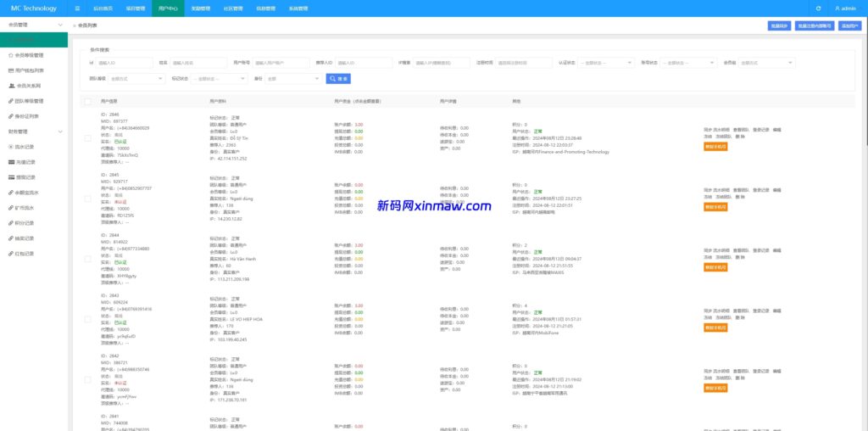Switch to the 社区管理 top tab
The height and width of the screenshot is (431, 868).
click(233, 8)
